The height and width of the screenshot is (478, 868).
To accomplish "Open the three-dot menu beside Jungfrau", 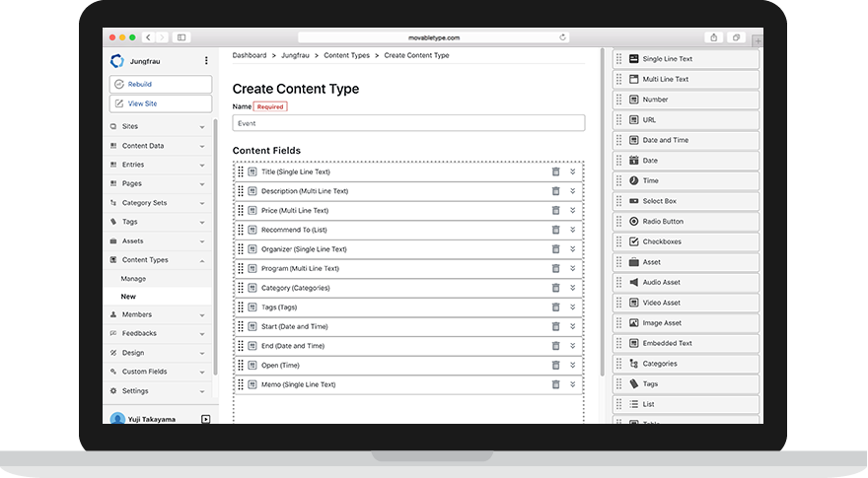I will (x=206, y=61).
